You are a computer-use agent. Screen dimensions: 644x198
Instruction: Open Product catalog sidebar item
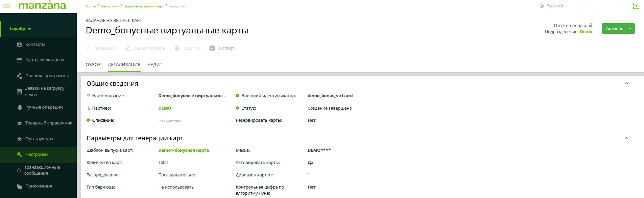49,123
